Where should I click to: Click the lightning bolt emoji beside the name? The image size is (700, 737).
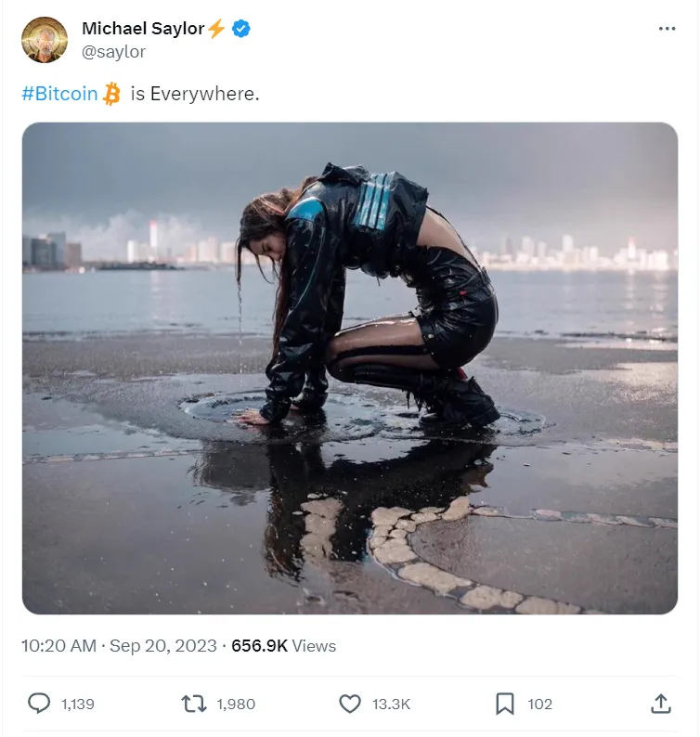point(216,29)
